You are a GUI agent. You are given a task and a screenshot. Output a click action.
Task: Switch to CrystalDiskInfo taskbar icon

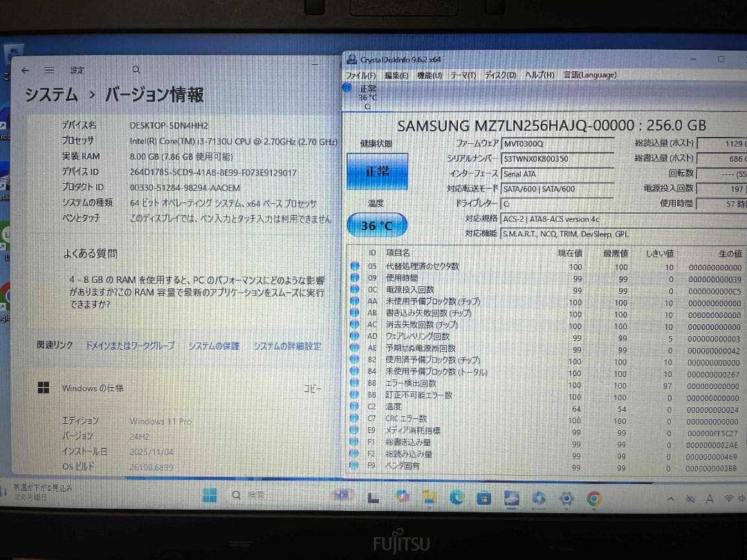click(512, 498)
